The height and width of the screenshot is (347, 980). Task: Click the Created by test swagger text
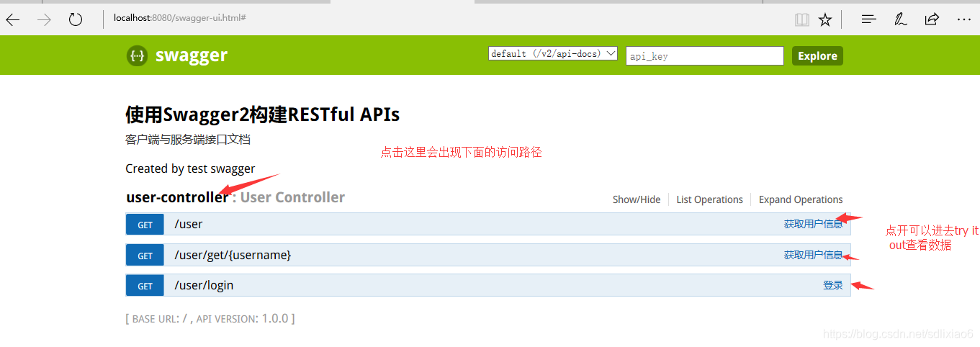click(190, 168)
